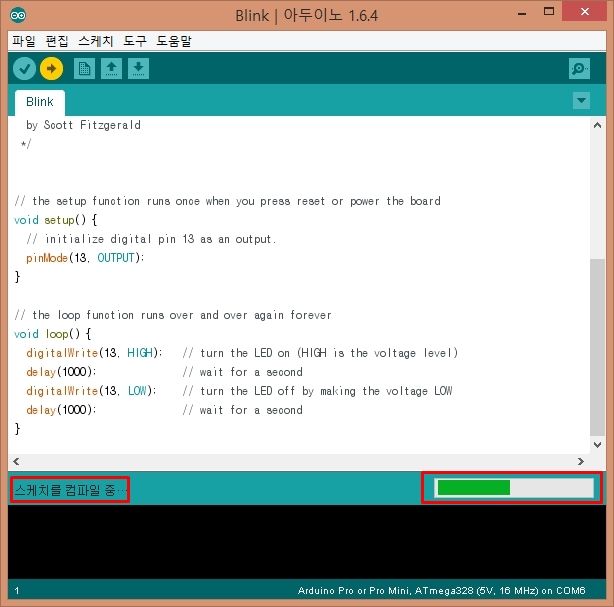Click the Arduino logo in title bar
Screen dimensions: 614x607
coord(18,15)
